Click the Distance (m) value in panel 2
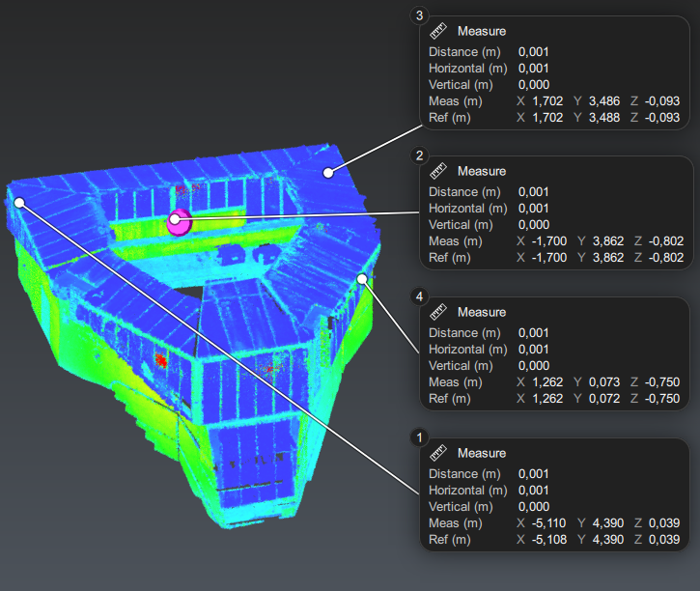The height and width of the screenshot is (591, 700). pos(533,192)
